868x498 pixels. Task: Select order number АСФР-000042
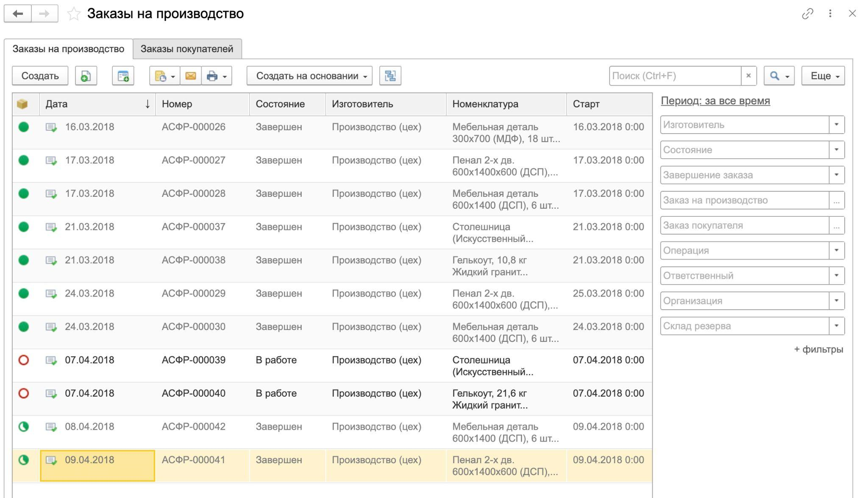tap(194, 427)
